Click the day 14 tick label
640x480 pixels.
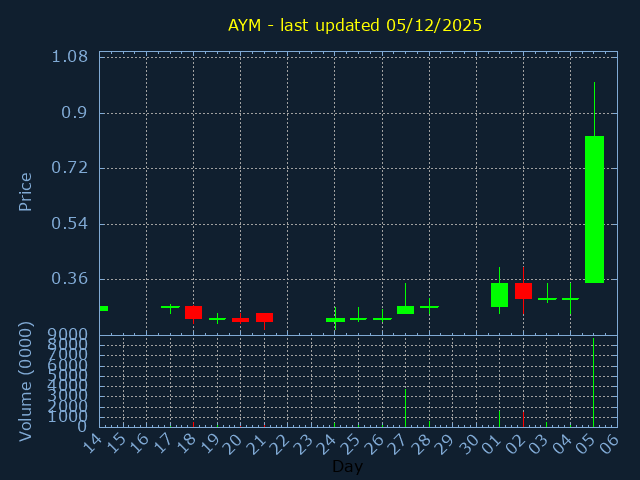92,445
